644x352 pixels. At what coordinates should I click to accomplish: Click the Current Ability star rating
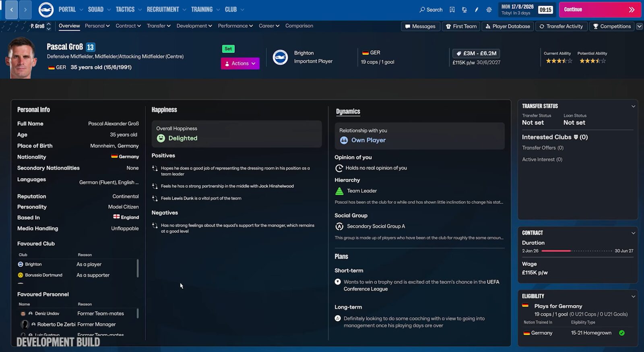tap(559, 61)
